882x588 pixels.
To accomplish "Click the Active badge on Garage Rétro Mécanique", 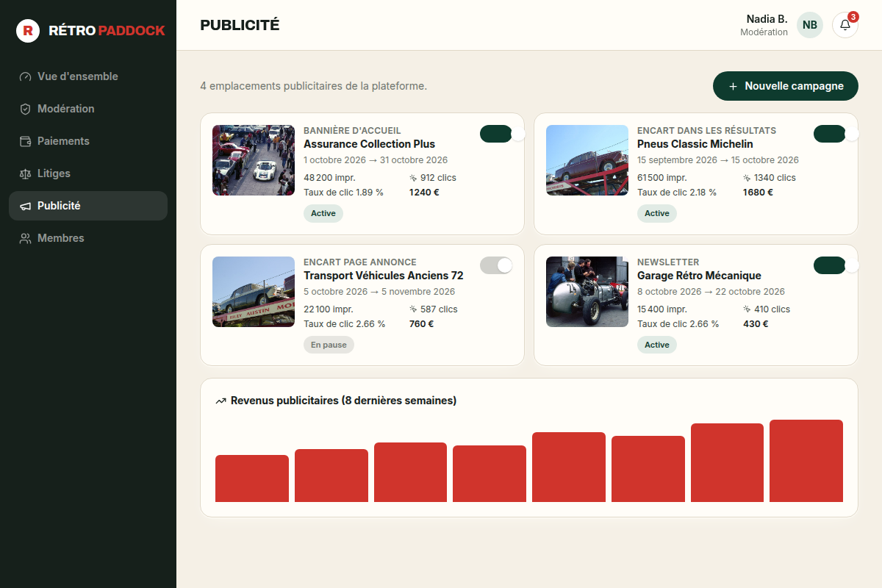I will pos(657,345).
